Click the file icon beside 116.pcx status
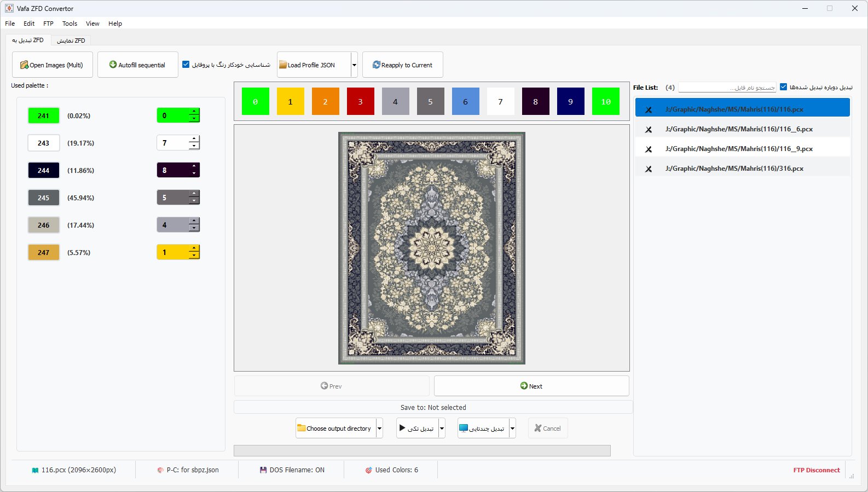The width and height of the screenshot is (868, 492). 35,470
